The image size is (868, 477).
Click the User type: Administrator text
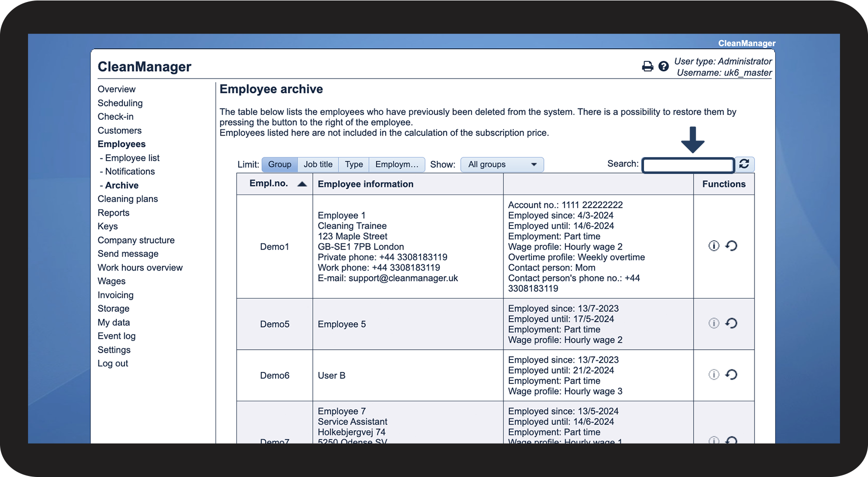(723, 61)
